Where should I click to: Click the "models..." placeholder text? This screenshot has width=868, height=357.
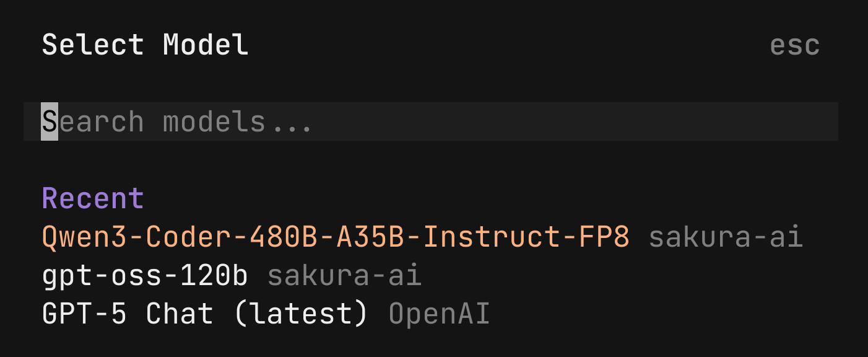point(237,121)
